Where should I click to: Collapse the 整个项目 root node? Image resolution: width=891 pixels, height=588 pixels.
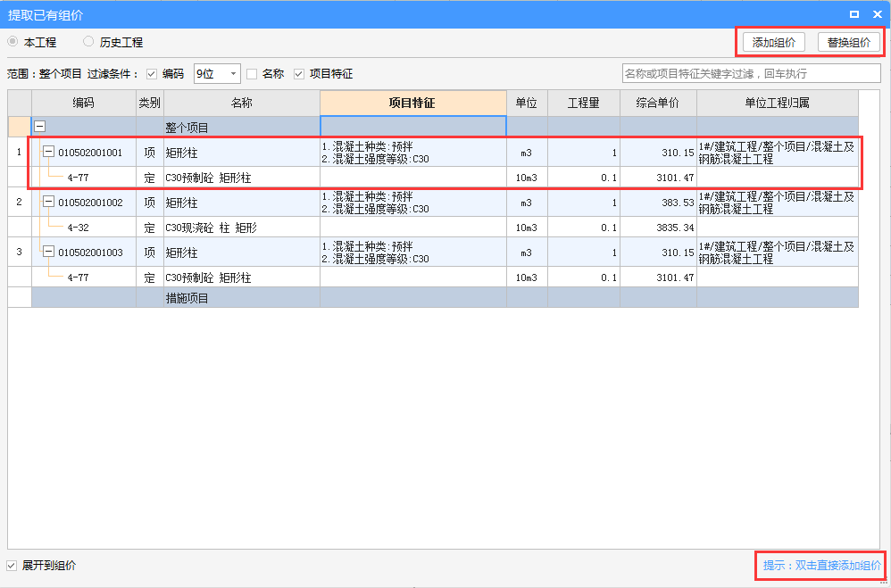(x=40, y=128)
